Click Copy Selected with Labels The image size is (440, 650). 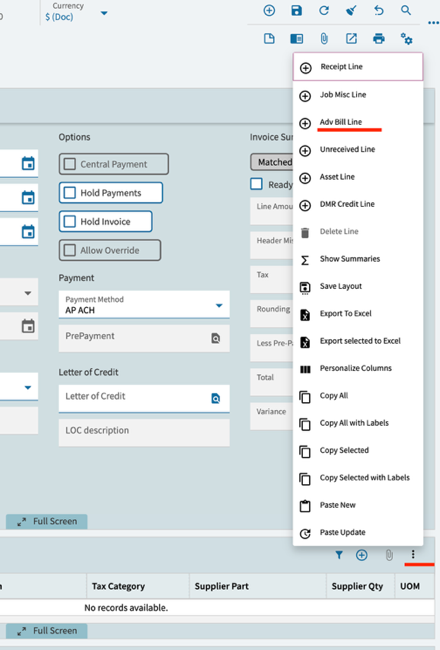(x=358, y=478)
